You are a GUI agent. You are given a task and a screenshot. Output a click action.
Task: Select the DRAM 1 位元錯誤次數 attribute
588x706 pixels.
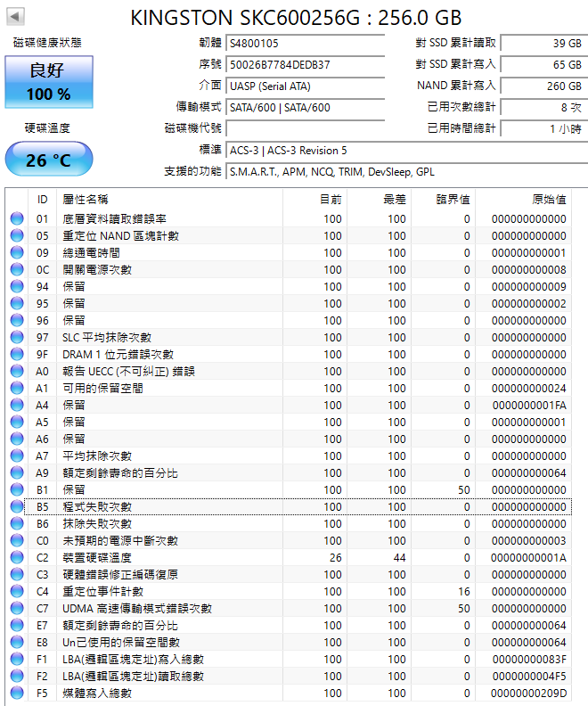[x=118, y=355]
